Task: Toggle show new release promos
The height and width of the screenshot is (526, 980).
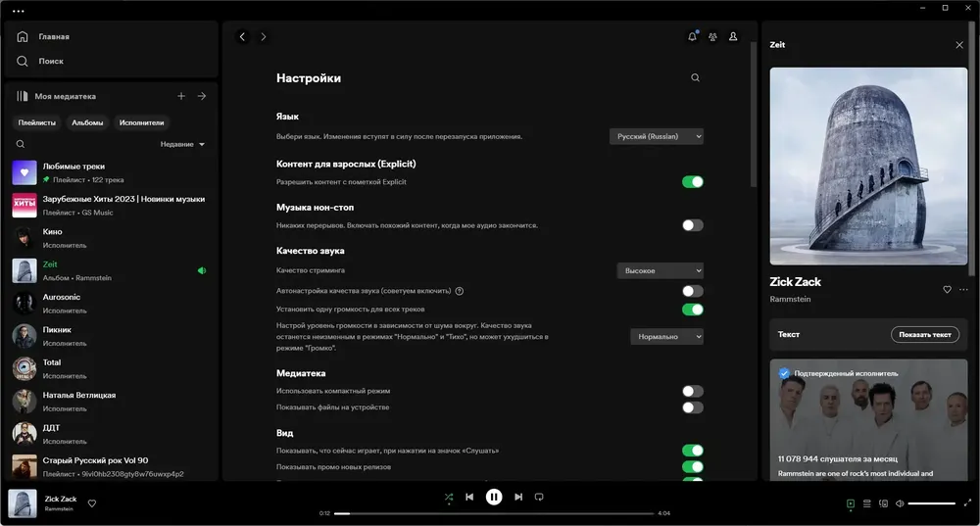Action: pos(693,467)
